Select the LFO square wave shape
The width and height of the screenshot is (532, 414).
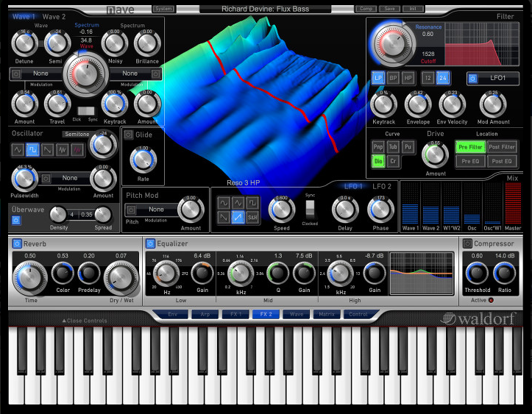[252, 202]
